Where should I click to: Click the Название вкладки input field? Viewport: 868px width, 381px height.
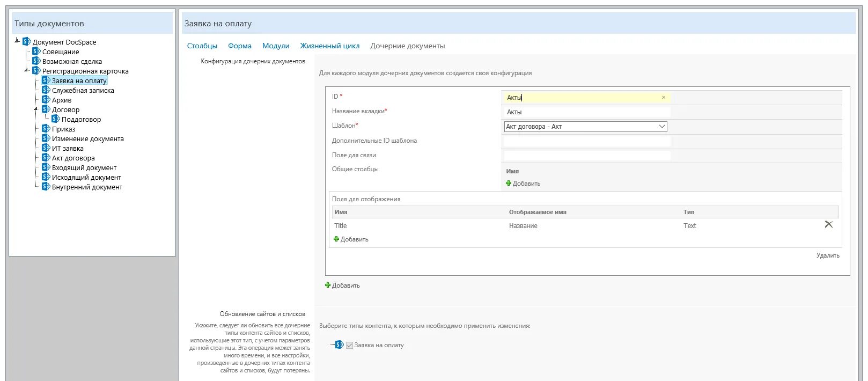pyautogui.click(x=587, y=112)
